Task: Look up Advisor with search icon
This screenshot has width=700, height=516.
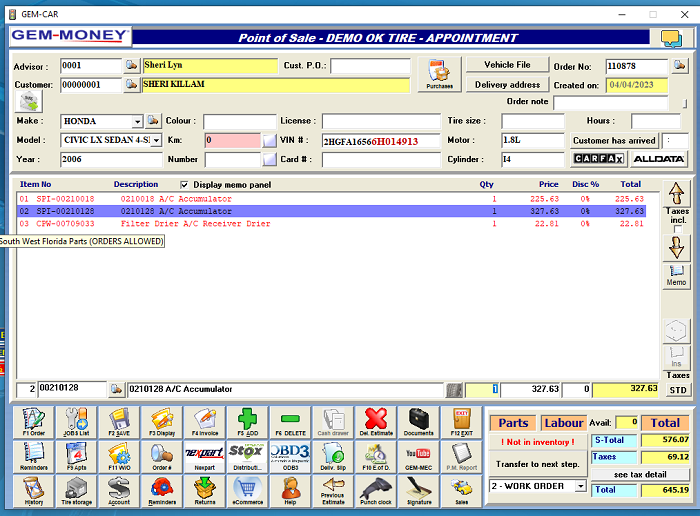Action: (131, 66)
